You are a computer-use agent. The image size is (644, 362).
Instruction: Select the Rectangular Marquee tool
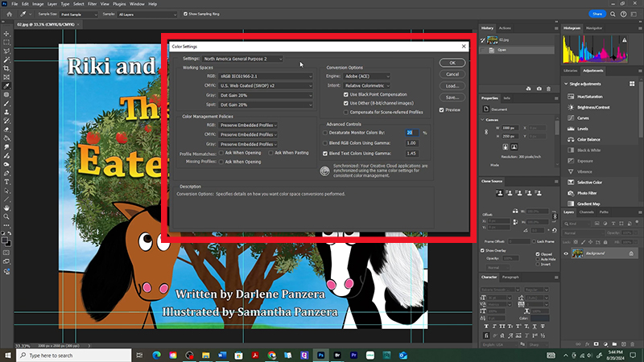click(x=6, y=43)
